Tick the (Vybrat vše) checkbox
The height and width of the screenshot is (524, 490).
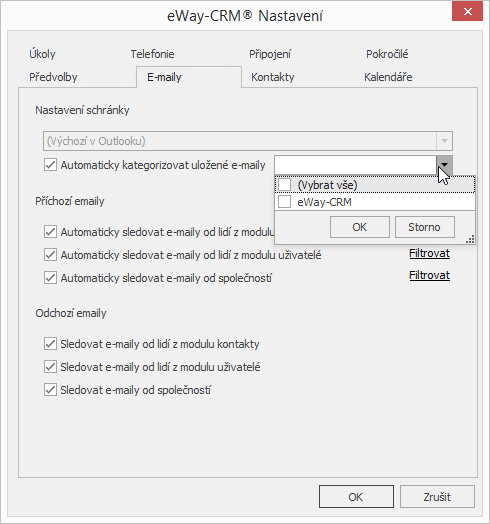pyautogui.click(x=284, y=184)
